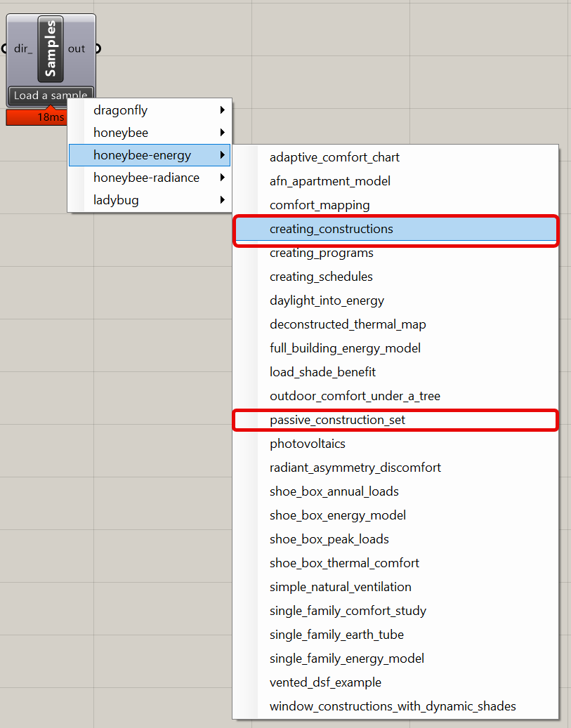Expand dragonfly submenu arrow
571x728 pixels.
(x=223, y=110)
